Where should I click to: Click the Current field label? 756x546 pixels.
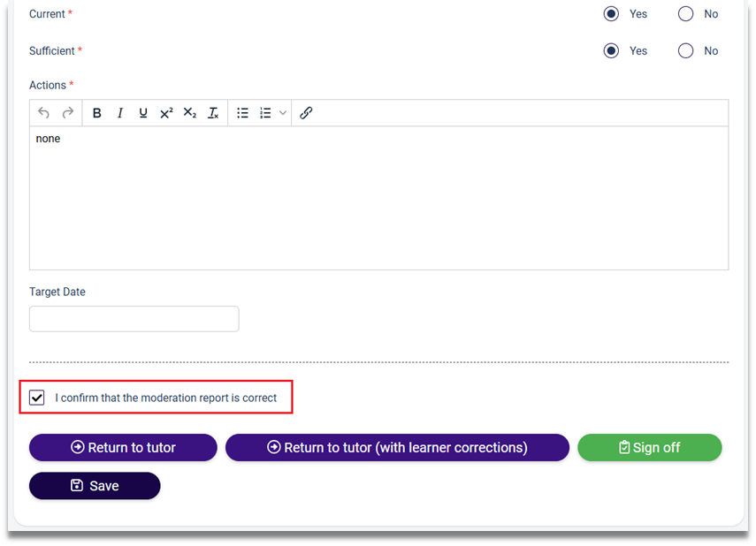point(47,14)
